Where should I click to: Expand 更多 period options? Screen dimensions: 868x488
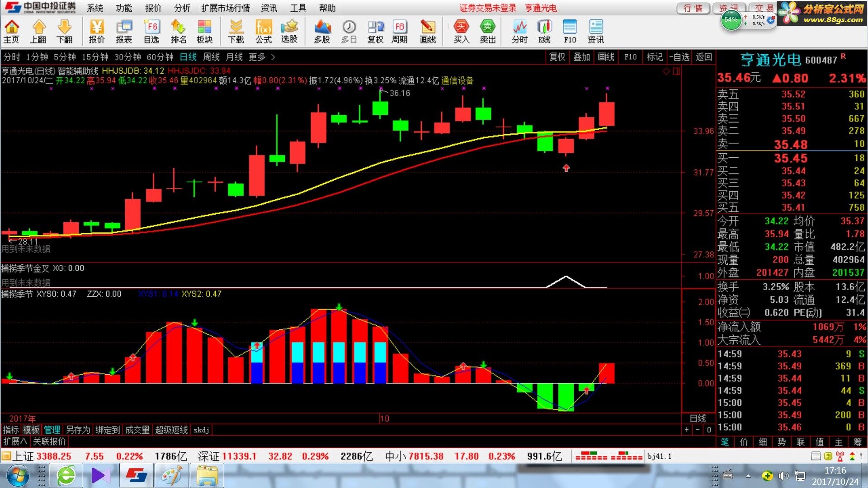pos(261,57)
